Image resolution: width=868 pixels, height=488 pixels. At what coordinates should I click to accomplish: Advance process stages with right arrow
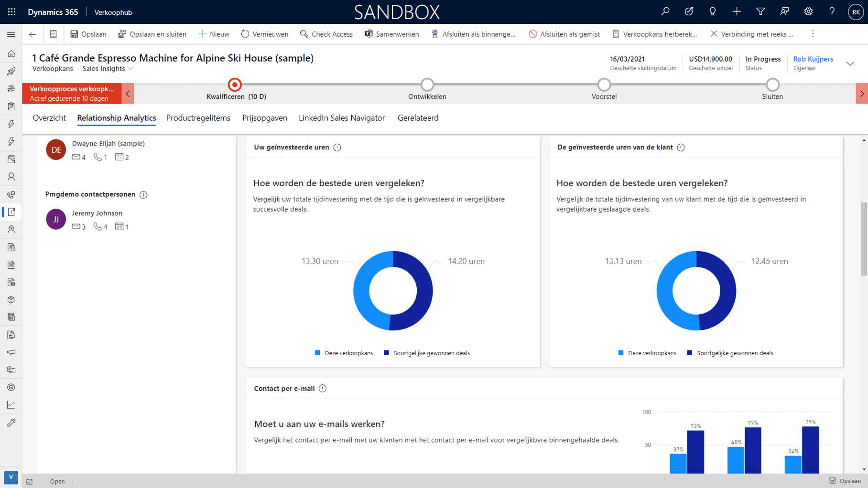862,94
